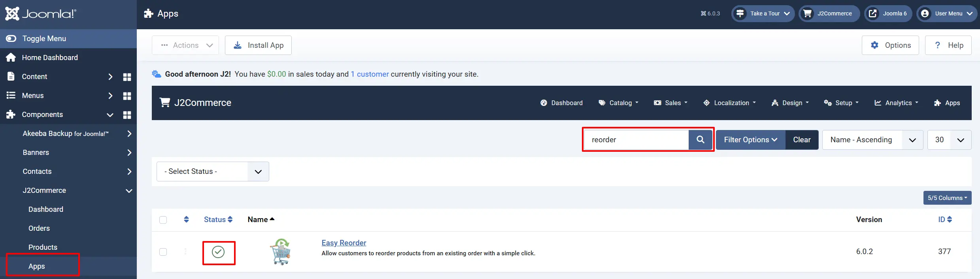Click the magnifier search button
Viewport: 980px width, 279px height.
700,140
